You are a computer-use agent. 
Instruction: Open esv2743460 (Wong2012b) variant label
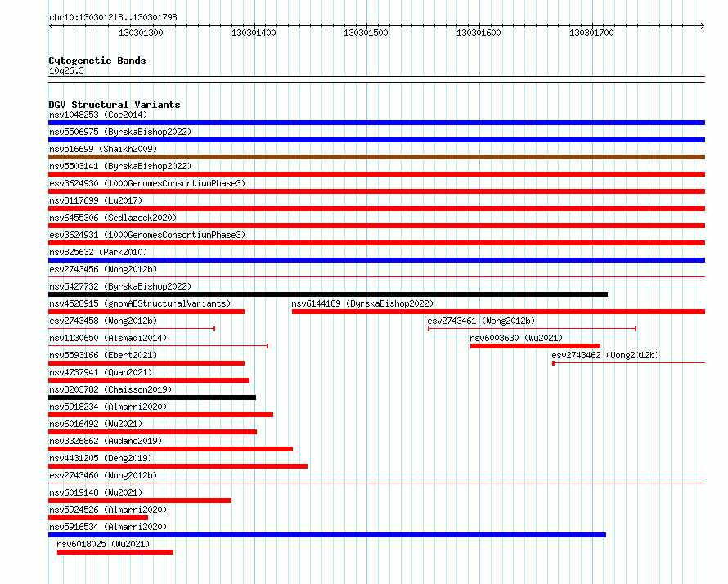coord(103,475)
